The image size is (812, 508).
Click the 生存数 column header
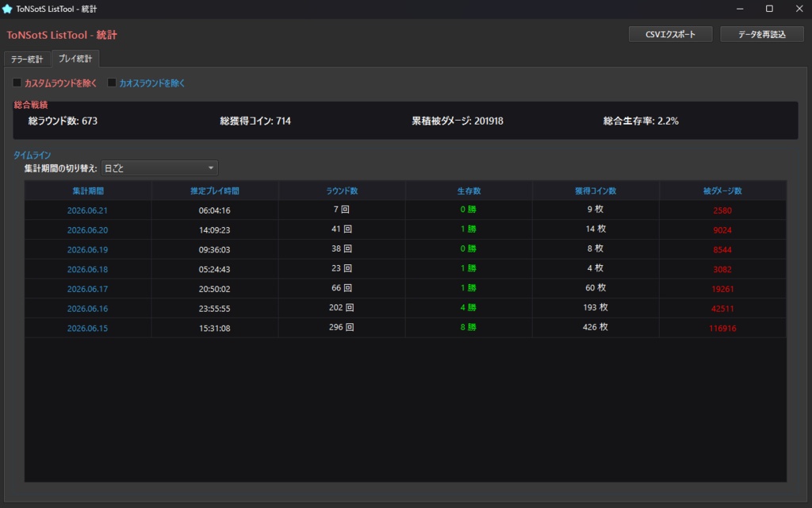coord(469,190)
